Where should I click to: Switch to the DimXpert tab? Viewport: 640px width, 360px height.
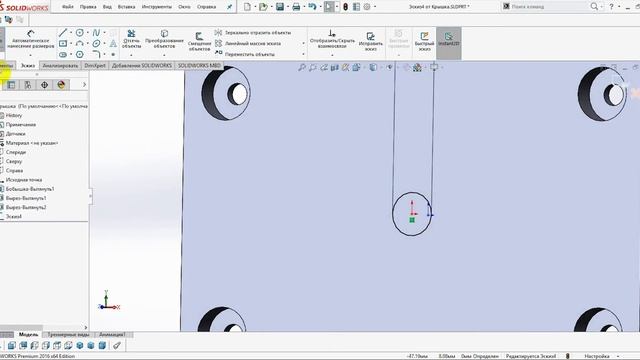point(95,66)
